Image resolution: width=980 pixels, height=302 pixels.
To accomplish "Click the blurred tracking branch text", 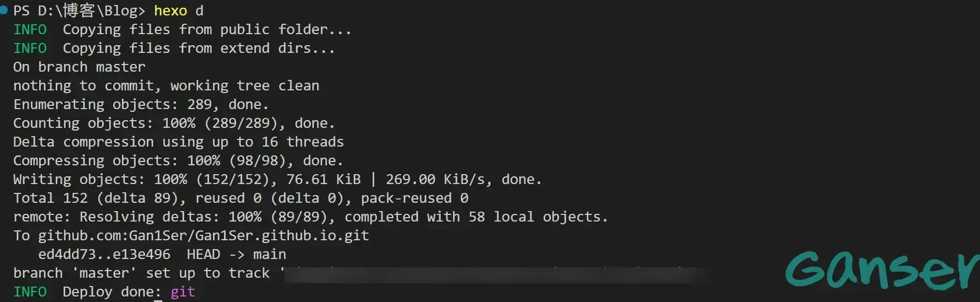I will click(497, 274).
